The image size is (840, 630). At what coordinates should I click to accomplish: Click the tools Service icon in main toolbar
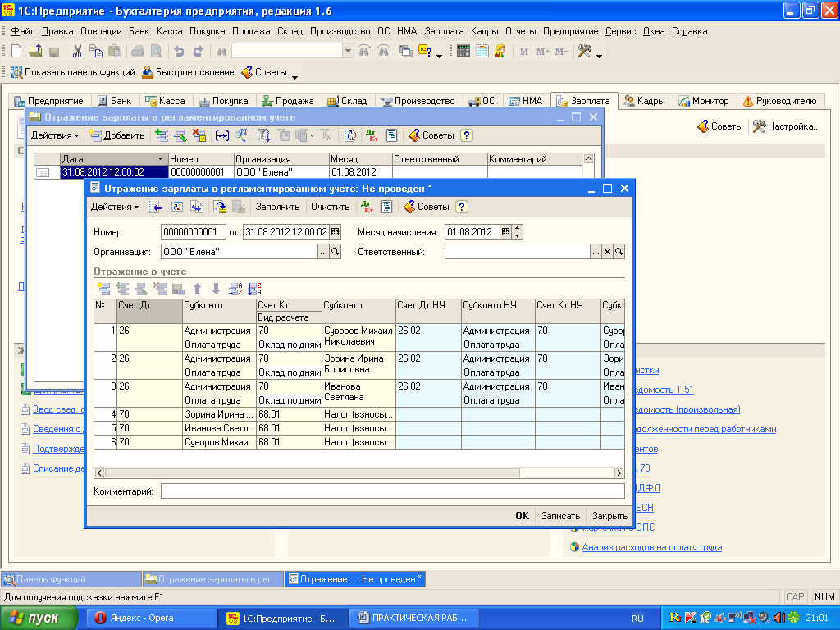tap(584, 52)
